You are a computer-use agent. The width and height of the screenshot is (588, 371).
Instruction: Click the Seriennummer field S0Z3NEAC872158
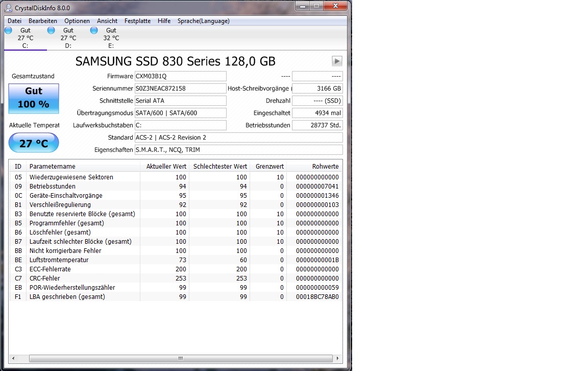click(x=180, y=88)
